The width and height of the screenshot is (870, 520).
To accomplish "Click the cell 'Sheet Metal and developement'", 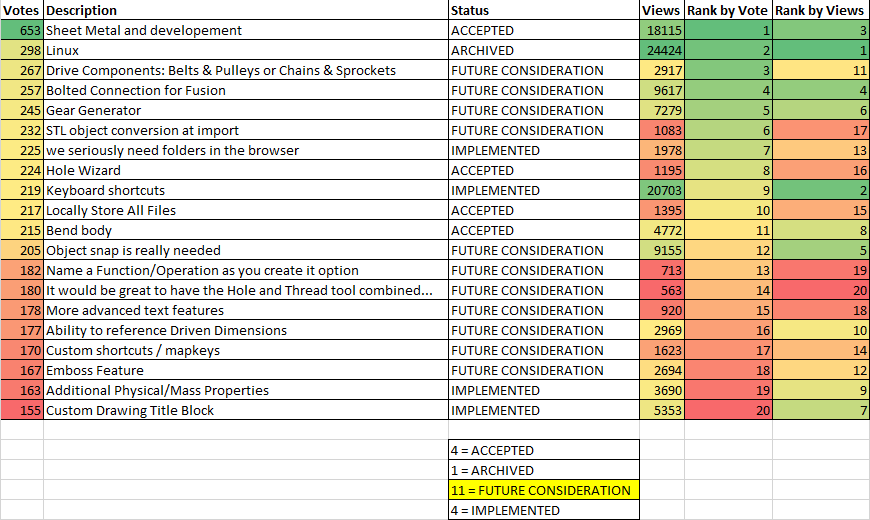I will [246, 30].
